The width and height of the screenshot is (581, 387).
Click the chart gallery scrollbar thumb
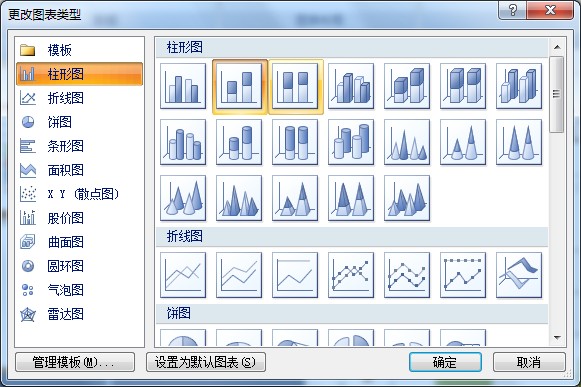[557, 94]
